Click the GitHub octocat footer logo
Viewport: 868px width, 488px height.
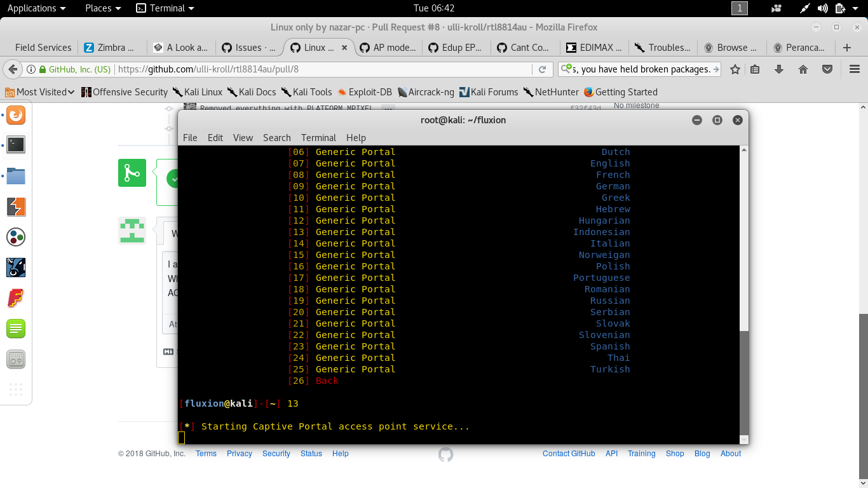[x=446, y=454]
